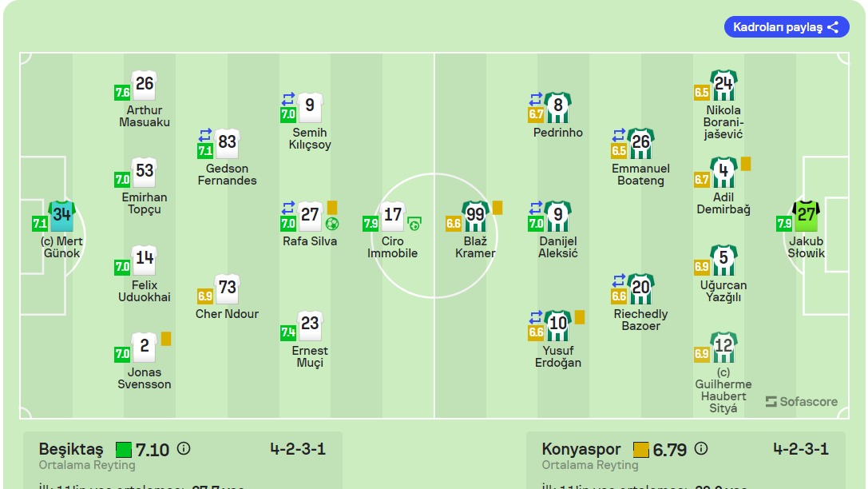
Task: Click the substitution arrows on Emmanuel Boateng
Action: click(619, 135)
